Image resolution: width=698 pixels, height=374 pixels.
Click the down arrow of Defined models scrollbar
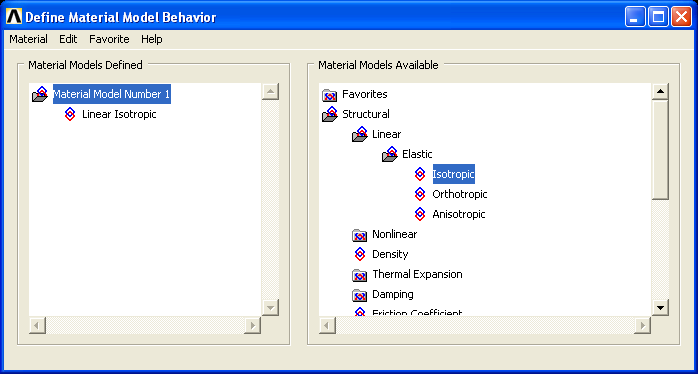tap(271, 307)
